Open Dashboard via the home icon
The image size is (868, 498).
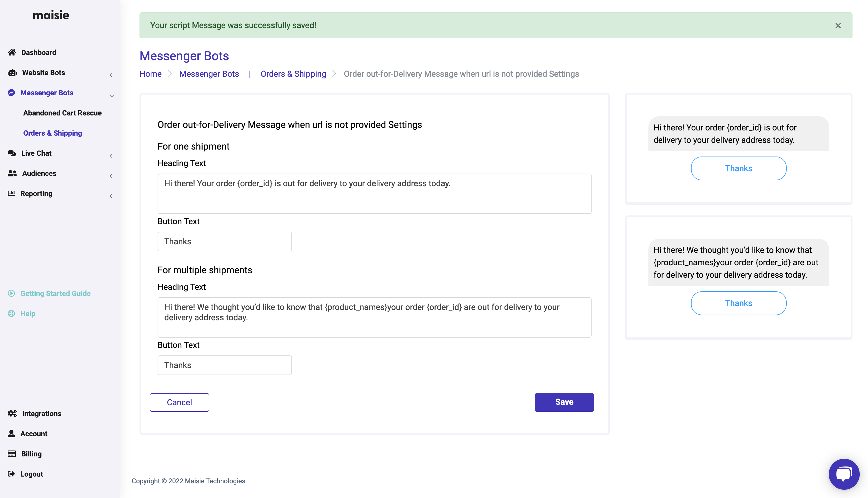pos(12,52)
